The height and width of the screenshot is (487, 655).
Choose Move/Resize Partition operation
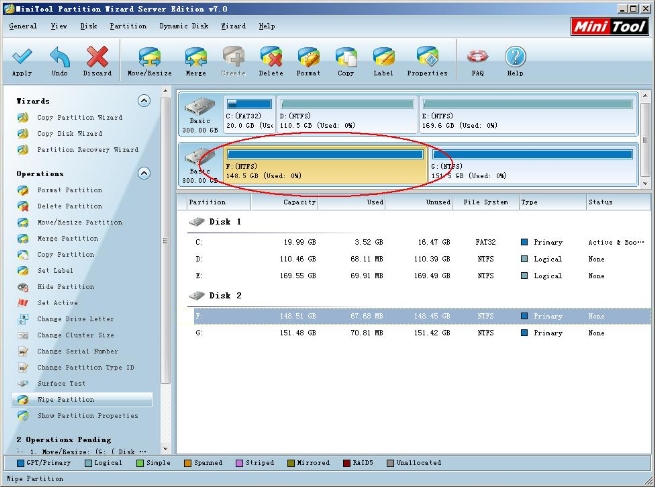click(79, 223)
